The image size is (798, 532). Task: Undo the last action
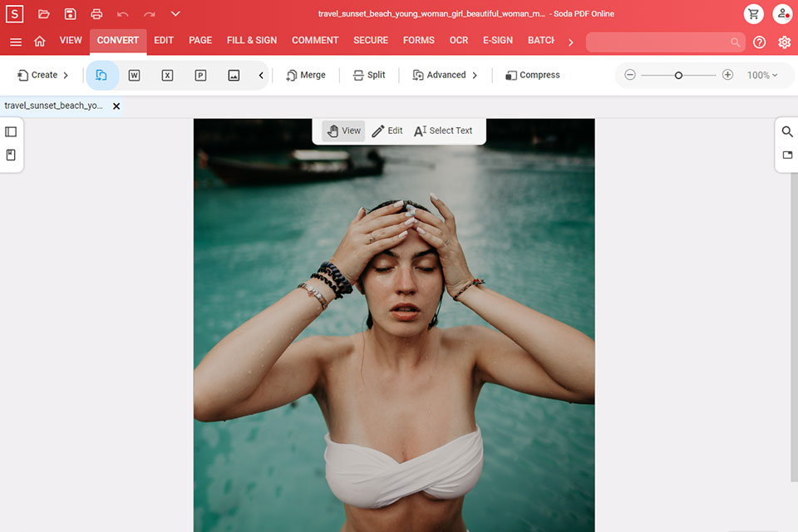pyautogui.click(x=123, y=14)
